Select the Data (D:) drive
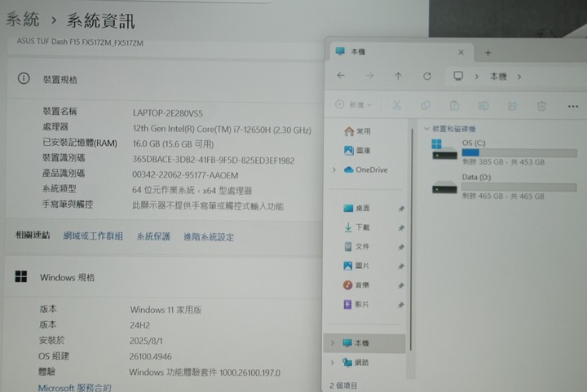 [504, 187]
